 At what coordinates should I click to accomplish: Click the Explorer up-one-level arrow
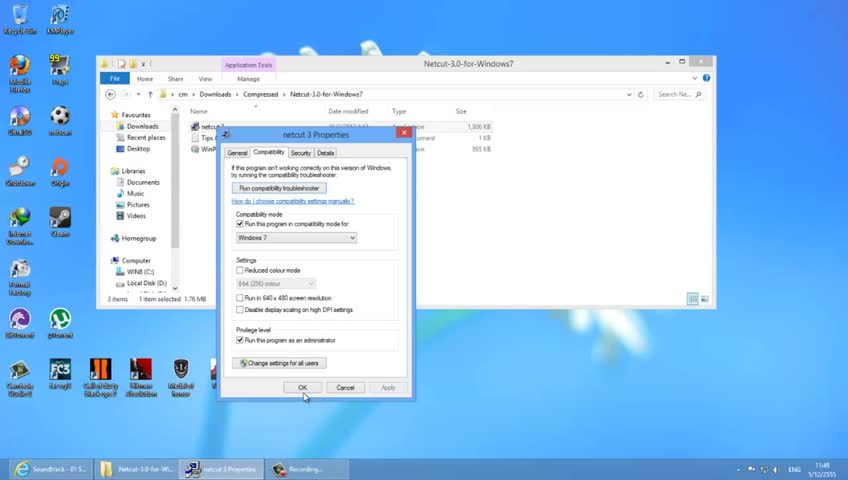pos(150,94)
